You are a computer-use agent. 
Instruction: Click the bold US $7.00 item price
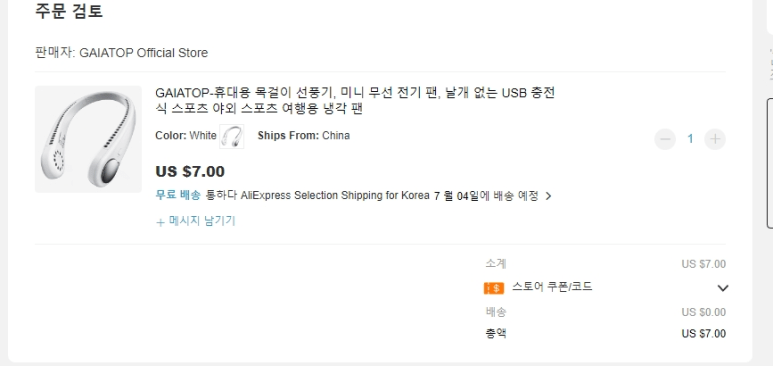tap(190, 172)
